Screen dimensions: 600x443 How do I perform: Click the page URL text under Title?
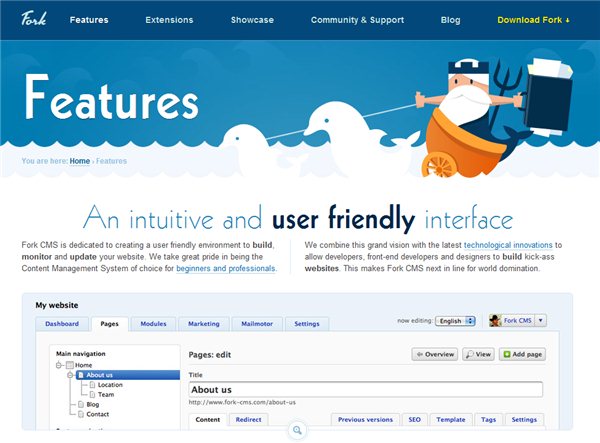tap(242, 402)
